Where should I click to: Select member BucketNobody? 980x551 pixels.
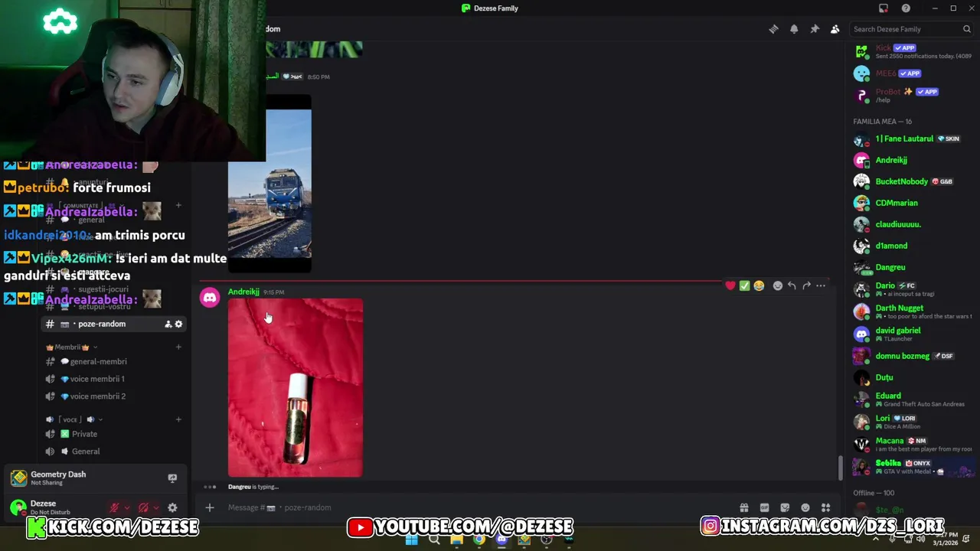912,182
